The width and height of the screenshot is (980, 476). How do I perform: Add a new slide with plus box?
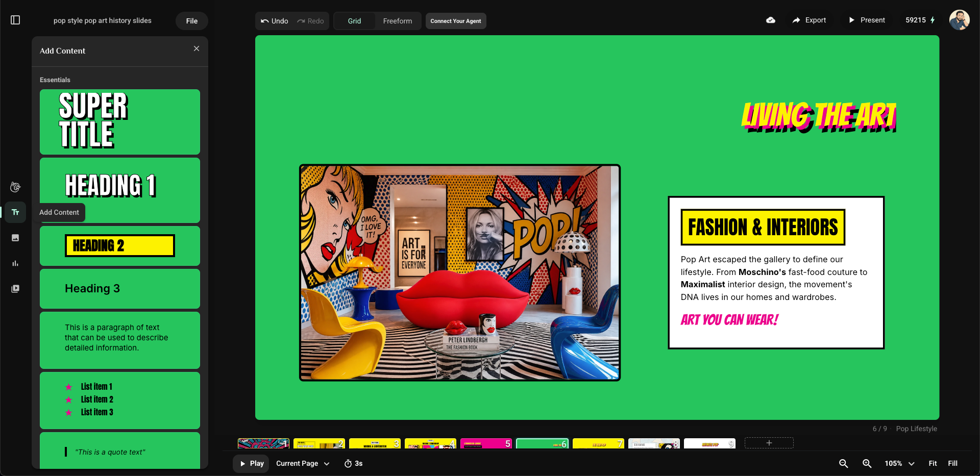(769, 443)
